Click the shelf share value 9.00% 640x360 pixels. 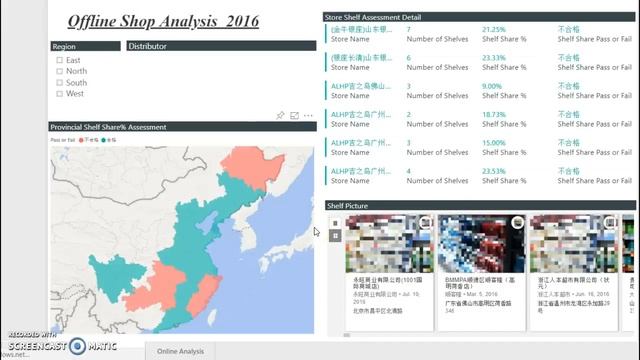(x=491, y=86)
